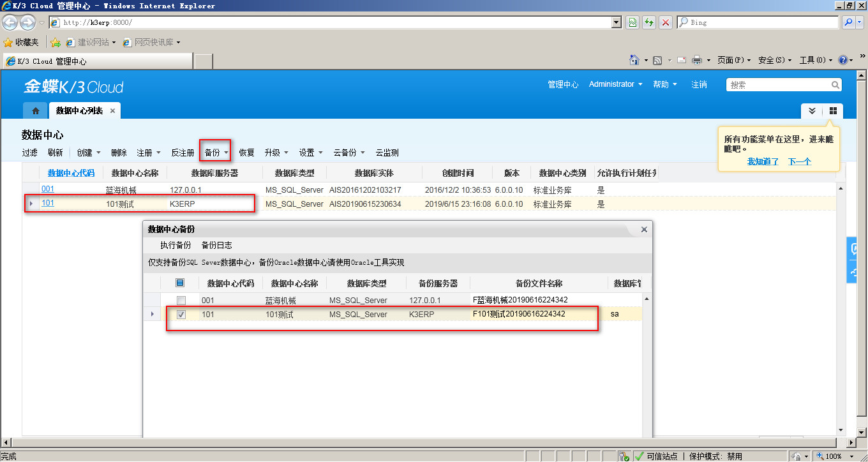Select the K/3 Cloud 管理中心 browser tab
The height and width of the screenshot is (462, 868).
(x=97, y=61)
